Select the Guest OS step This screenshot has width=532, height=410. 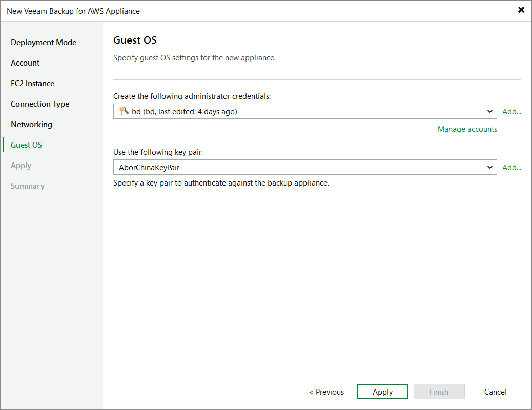click(x=27, y=145)
